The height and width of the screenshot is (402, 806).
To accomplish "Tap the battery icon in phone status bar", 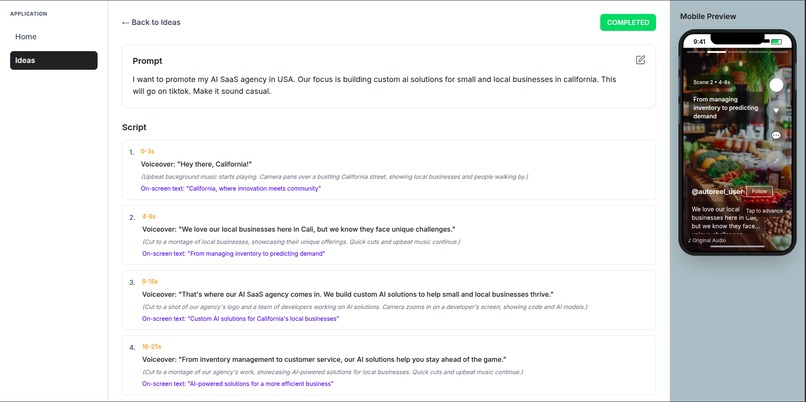I will pyautogui.click(x=776, y=42).
